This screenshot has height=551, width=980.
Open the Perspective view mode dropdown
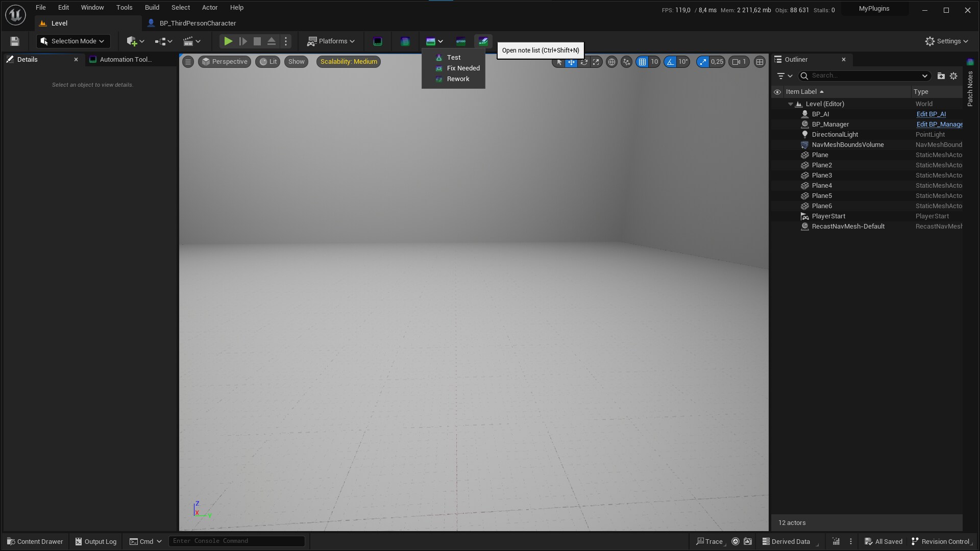(225, 62)
